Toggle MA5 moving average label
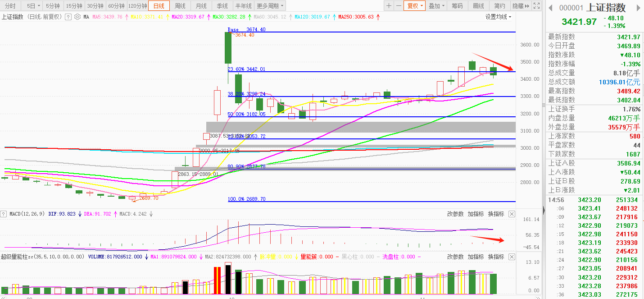The width and height of the screenshot is (644, 299). [x=107, y=17]
